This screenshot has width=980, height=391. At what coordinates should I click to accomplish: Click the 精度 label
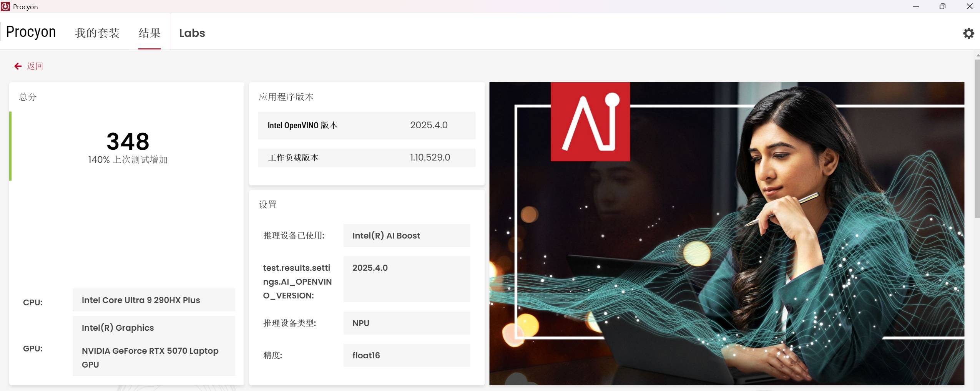(273, 355)
